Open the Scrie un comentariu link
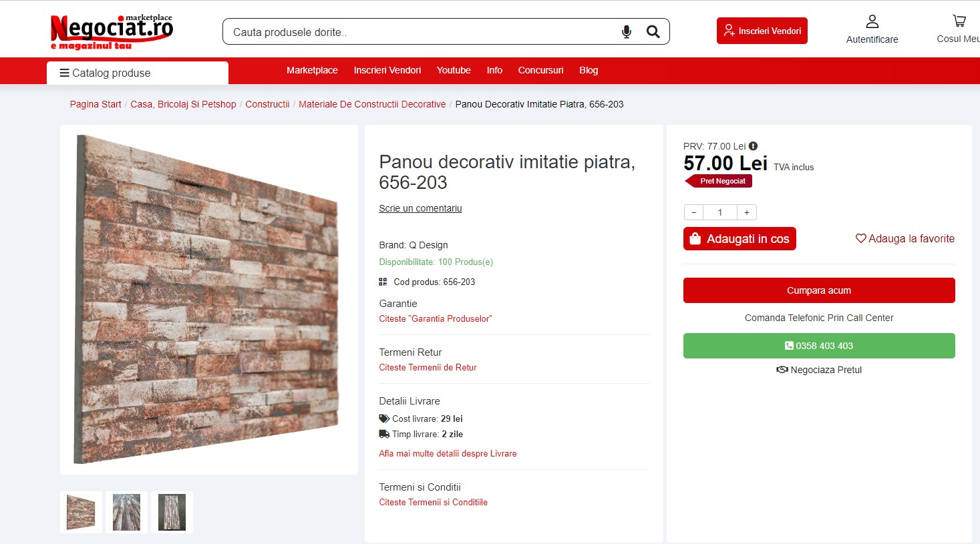The image size is (980, 544). pos(420,208)
